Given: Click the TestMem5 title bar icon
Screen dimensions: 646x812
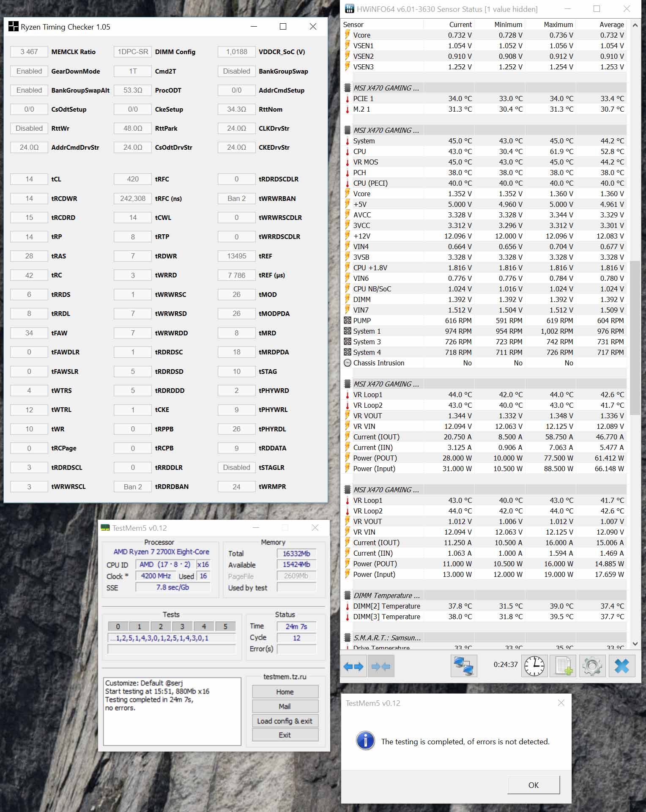Looking at the screenshot, I should point(105,527).
